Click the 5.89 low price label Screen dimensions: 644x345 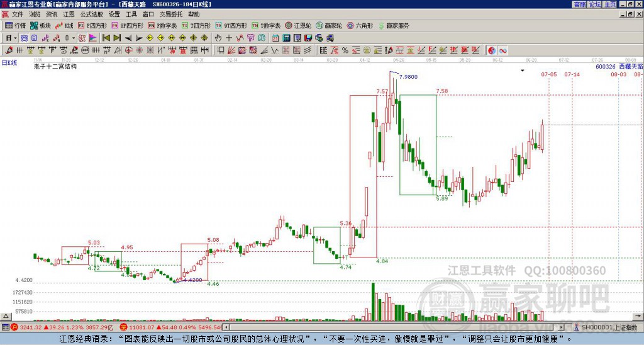442,198
